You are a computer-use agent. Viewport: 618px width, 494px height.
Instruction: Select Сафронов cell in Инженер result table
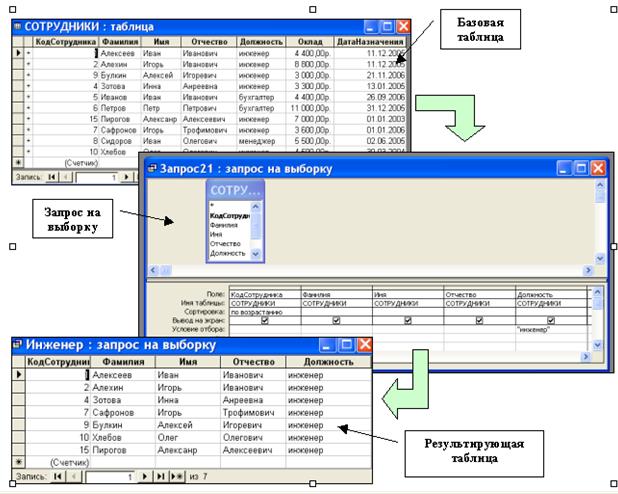click(123, 412)
